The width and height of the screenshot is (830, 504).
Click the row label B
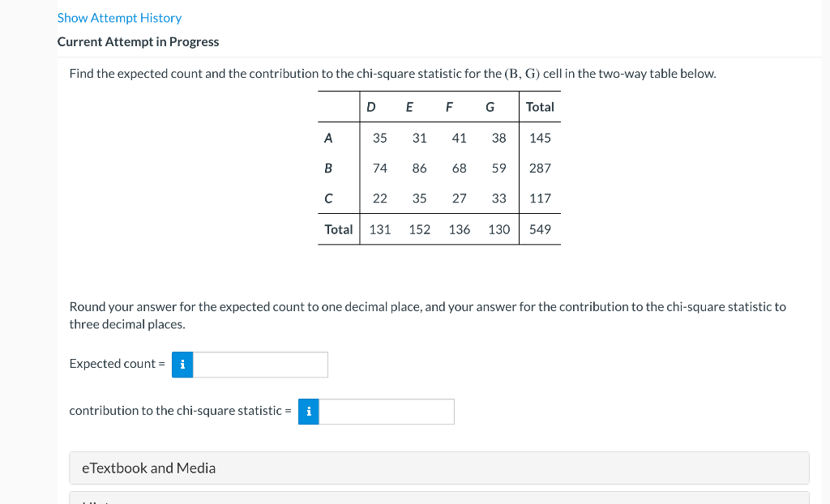click(x=327, y=168)
